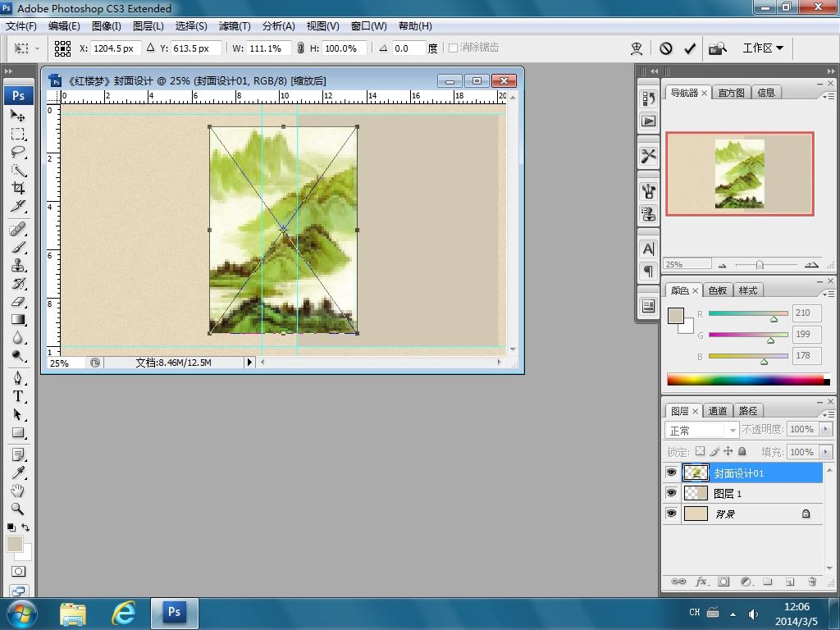
Task: Select the Clone Stamp tool
Action: 18,266
